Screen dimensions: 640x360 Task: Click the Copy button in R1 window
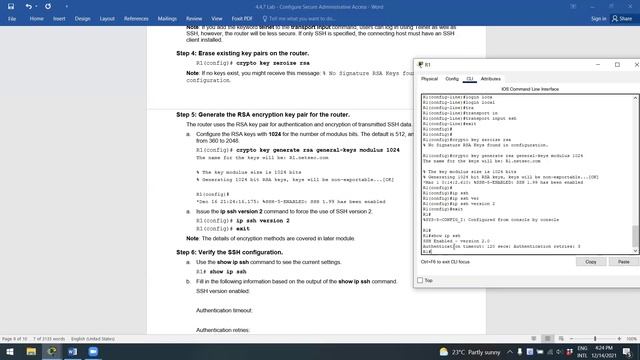(x=591, y=262)
